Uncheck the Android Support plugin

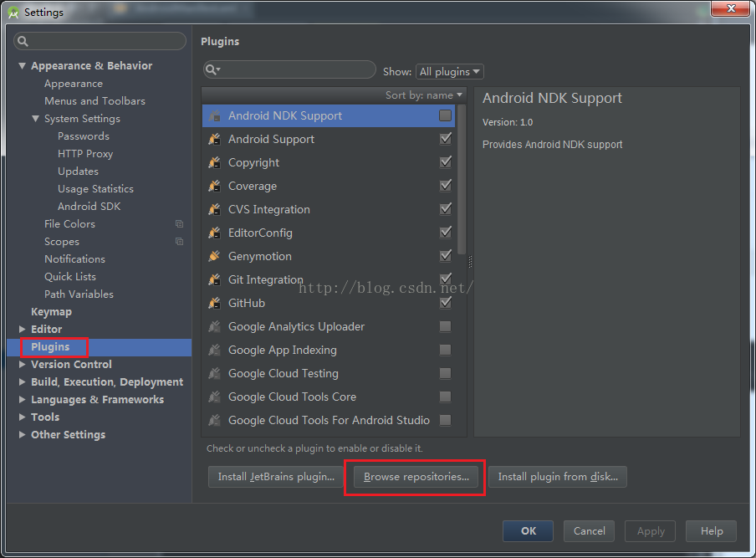point(446,139)
